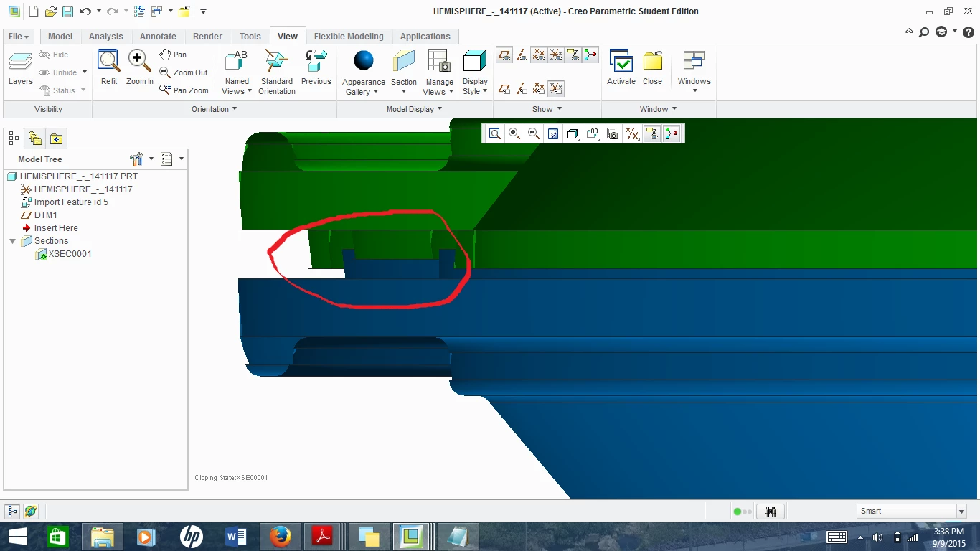Toggle spin center in the Show group
This screenshot has width=980, height=551.
590,55
